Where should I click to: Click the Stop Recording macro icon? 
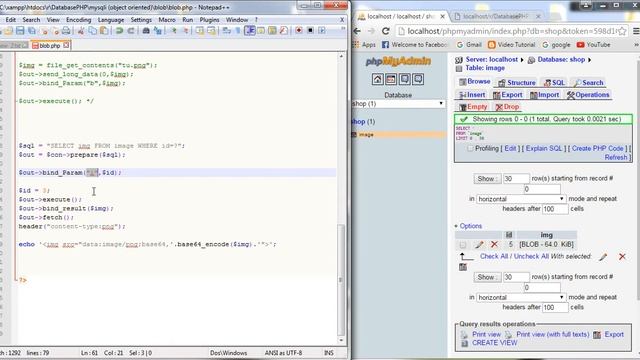[310, 31]
